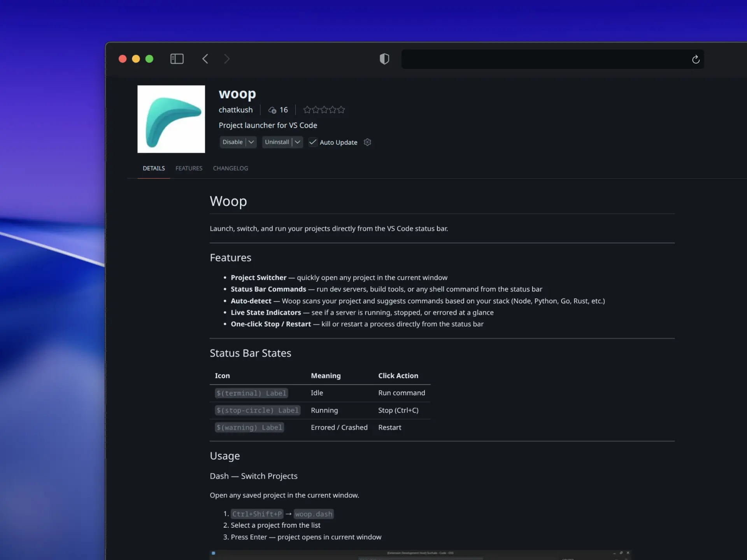Image resolution: width=747 pixels, height=560 pixels.
Task: Go back with the left arrow
Action: pos(205,59)
